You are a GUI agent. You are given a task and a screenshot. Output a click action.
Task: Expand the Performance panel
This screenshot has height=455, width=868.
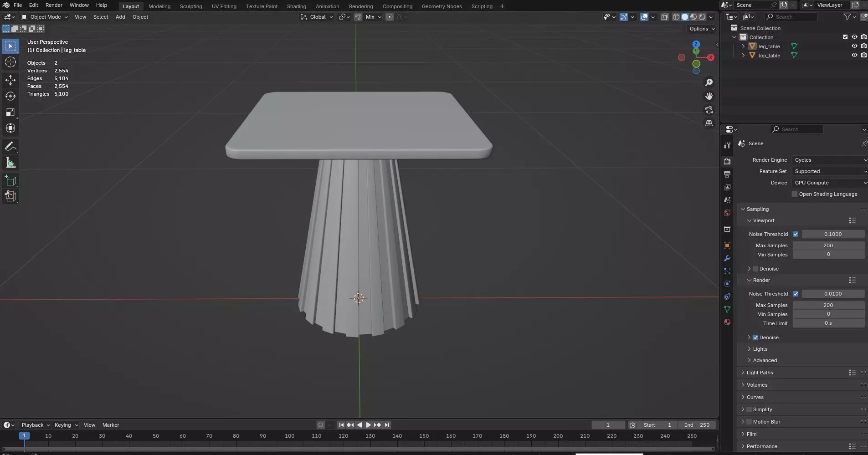[762, 446]
